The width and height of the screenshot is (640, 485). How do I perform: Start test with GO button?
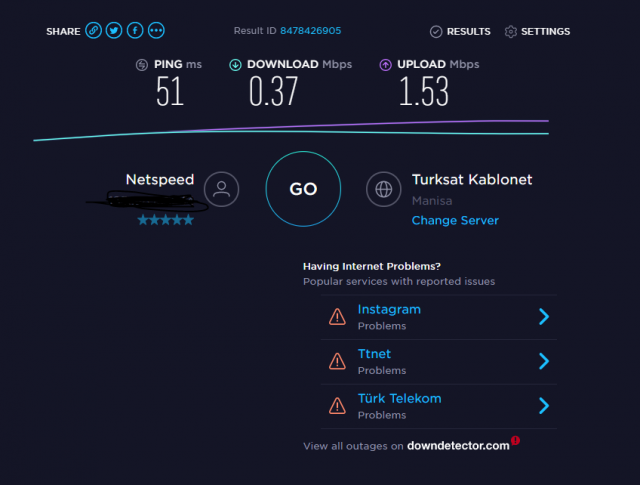(303, 189)
